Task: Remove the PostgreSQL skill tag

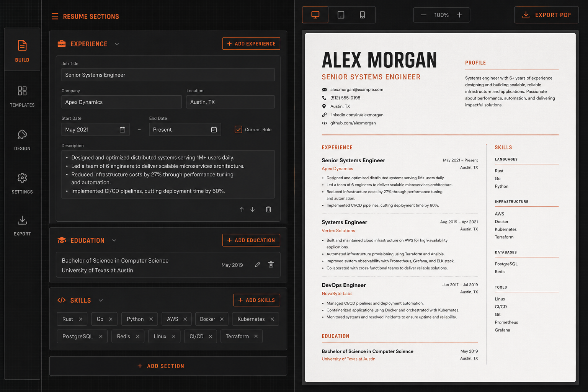Action: pos(101,336)
